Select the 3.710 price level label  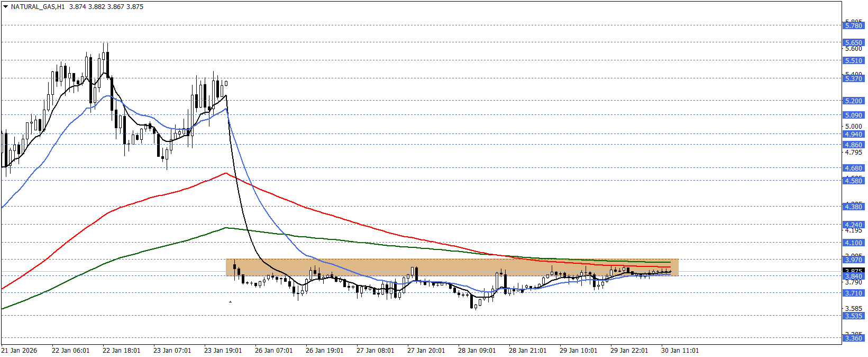pos(853,293)
